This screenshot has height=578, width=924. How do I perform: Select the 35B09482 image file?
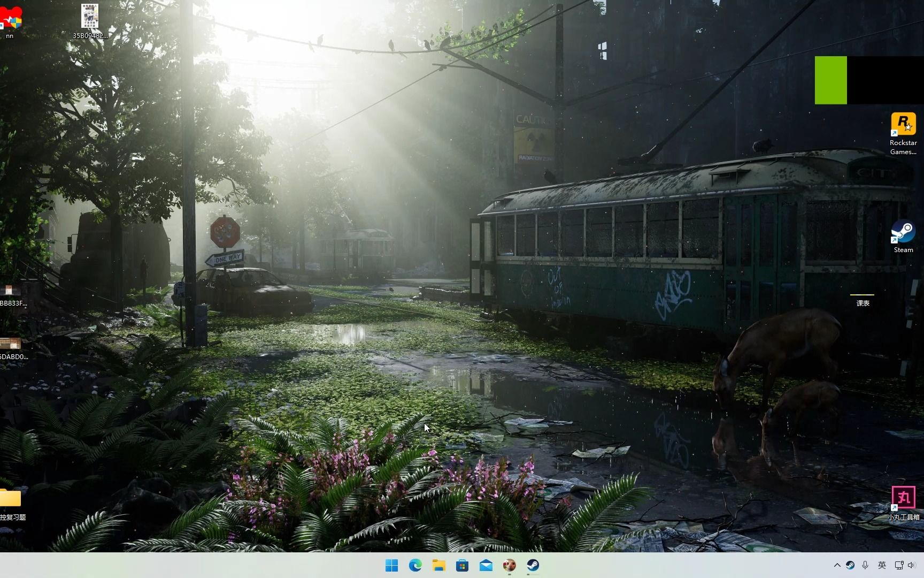(x=90, y=21)
